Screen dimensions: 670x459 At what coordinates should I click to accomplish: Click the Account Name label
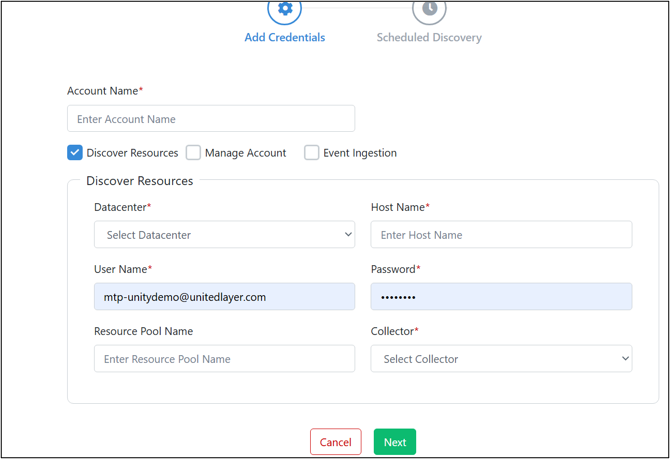(105, 91)
